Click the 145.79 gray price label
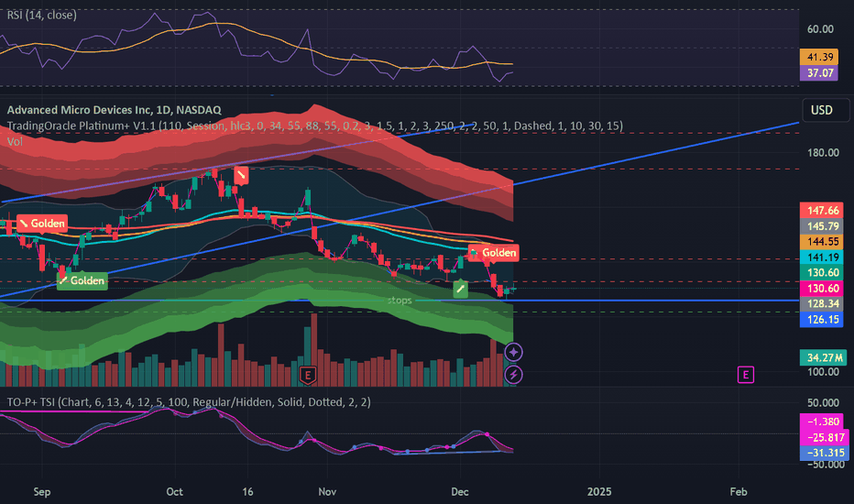Image resolution: width=854 pixels, height=504 pixels. point(822,226)
